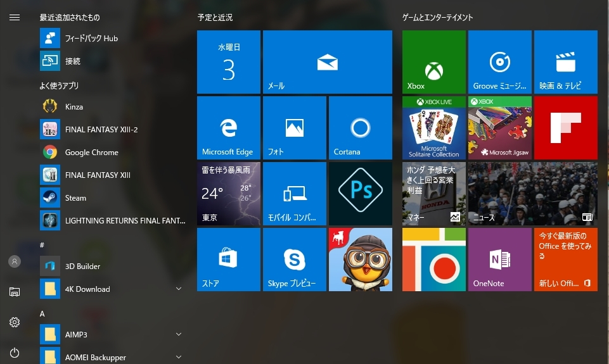The height and width of the screenshot is (364, 609).
Task: Open Settings gear icon
Action: [x=15, y=322]
